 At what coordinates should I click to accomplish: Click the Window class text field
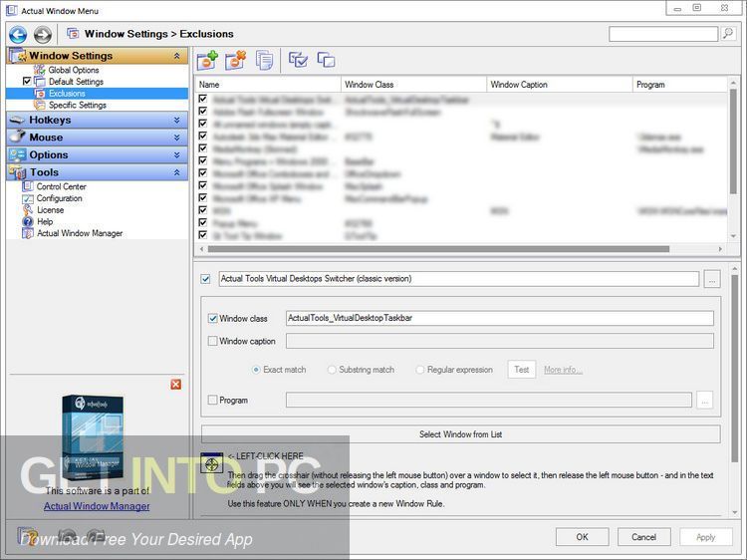[499, 318]
